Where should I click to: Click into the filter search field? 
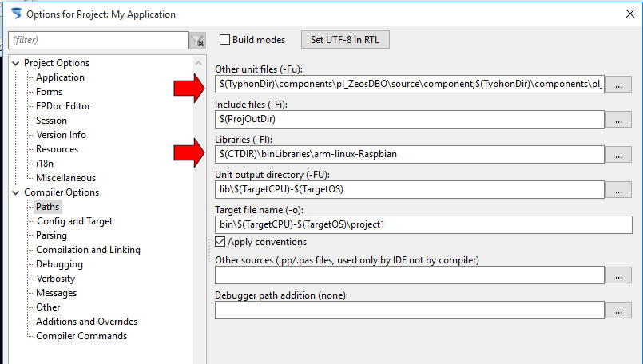(x=98, y=40)
